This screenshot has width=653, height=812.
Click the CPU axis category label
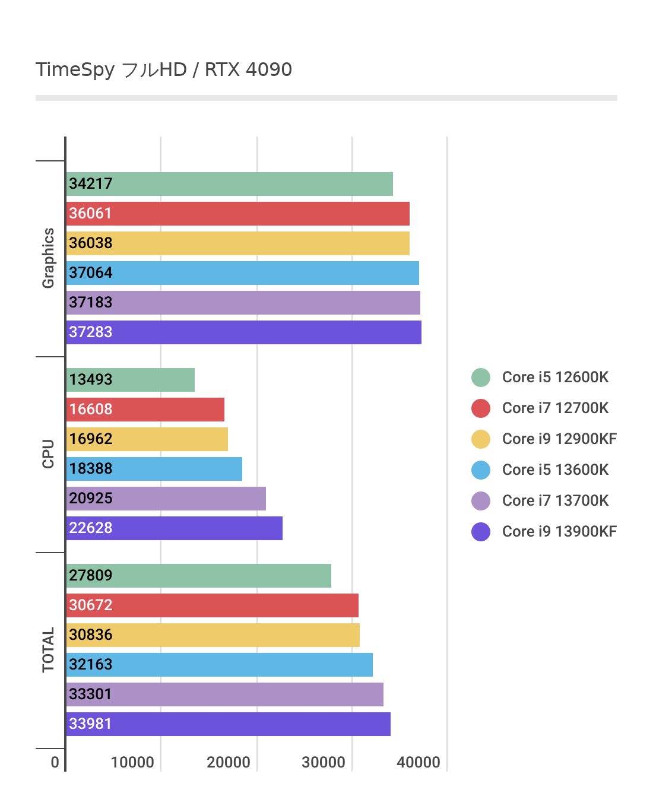click(48, 454)
